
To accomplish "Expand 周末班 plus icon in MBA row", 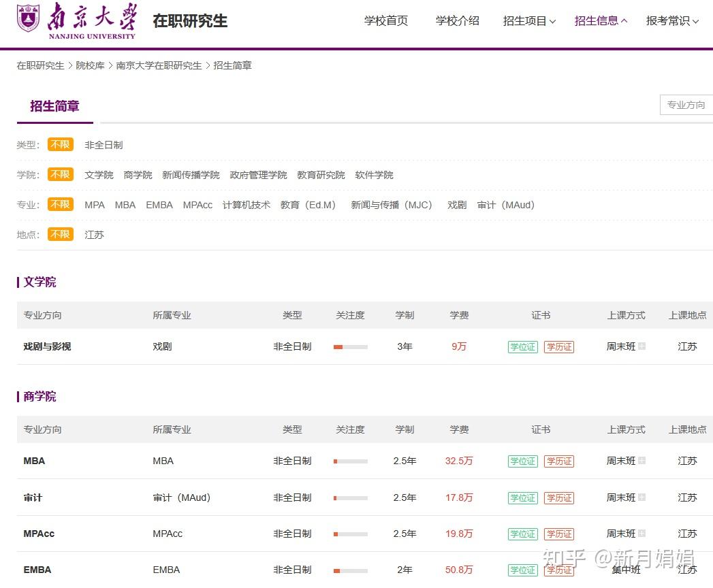I will [x=641, y=461].
